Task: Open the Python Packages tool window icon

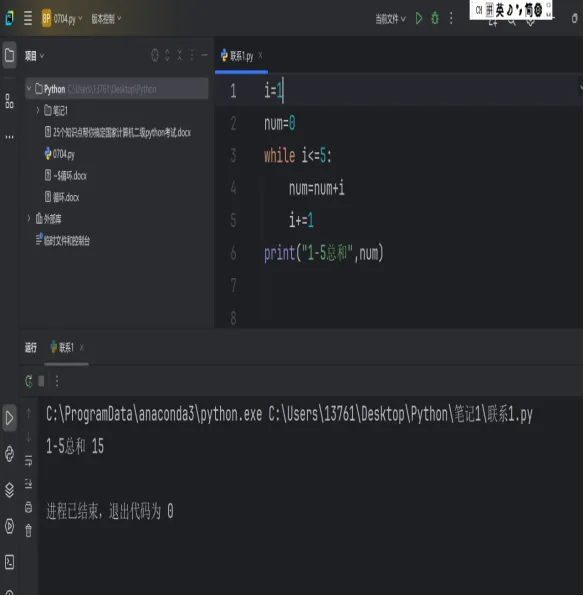Action: [x=10, y=454]
